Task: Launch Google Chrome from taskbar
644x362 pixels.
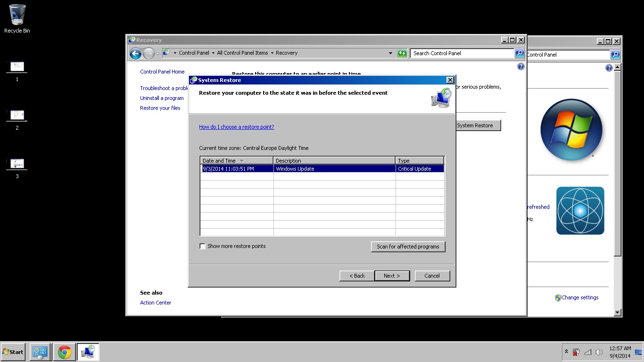Action: 65,352
